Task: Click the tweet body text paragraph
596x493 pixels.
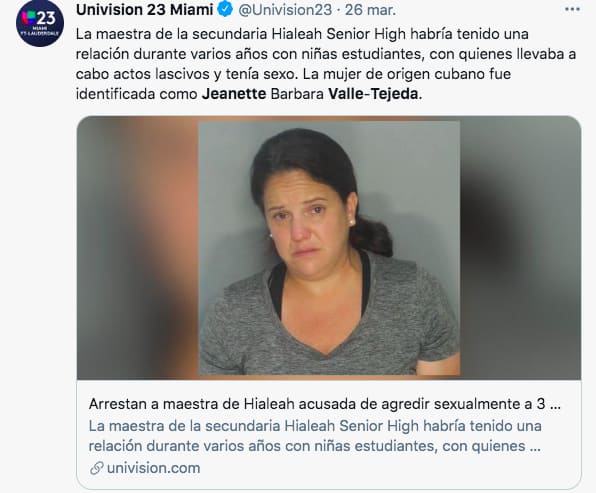Action: [326, 64]
